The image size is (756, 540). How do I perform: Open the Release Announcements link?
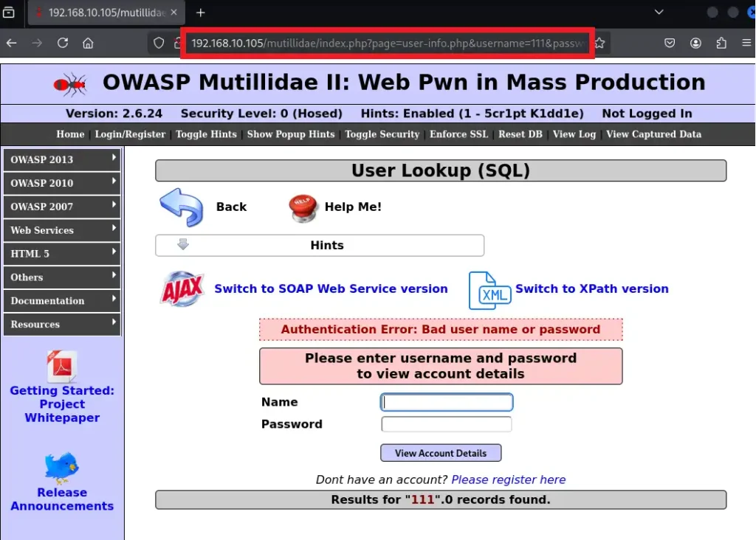tap(62, 499)
